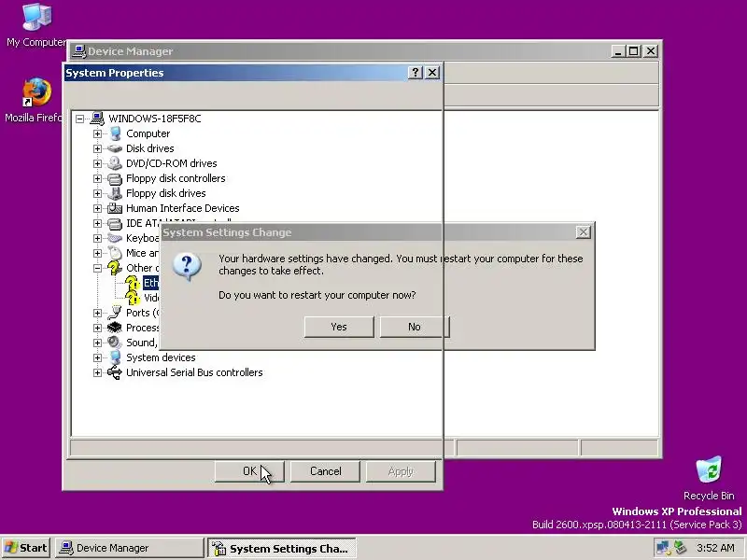Image resolution: width=747 pixels, height=560 pixels.
Task: Select the unknown Video device icon
Action: point(133,298)
